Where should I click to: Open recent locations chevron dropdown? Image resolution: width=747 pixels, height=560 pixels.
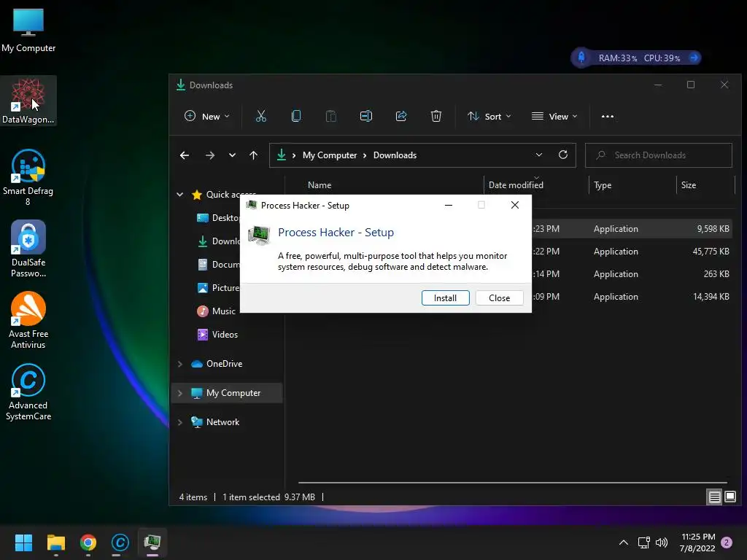click(x=232, y=155)
